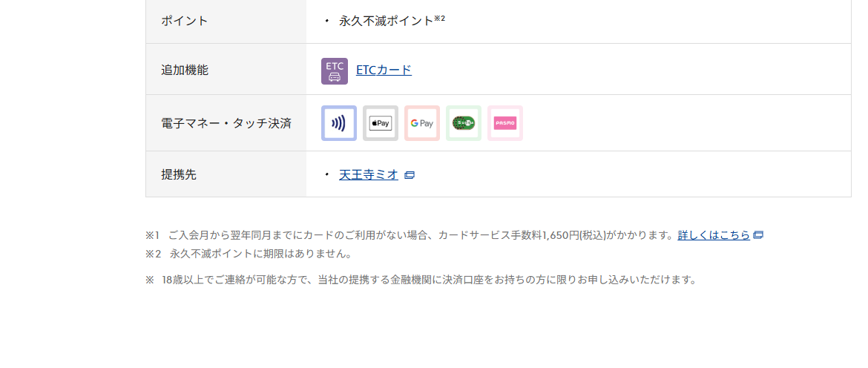Click the 提携先 row header
The image size is (868, 368).
tap(226, 174)
